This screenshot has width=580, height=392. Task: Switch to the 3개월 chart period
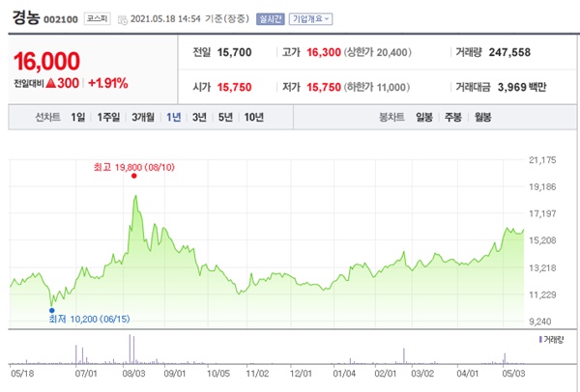[x=143, y=118]
